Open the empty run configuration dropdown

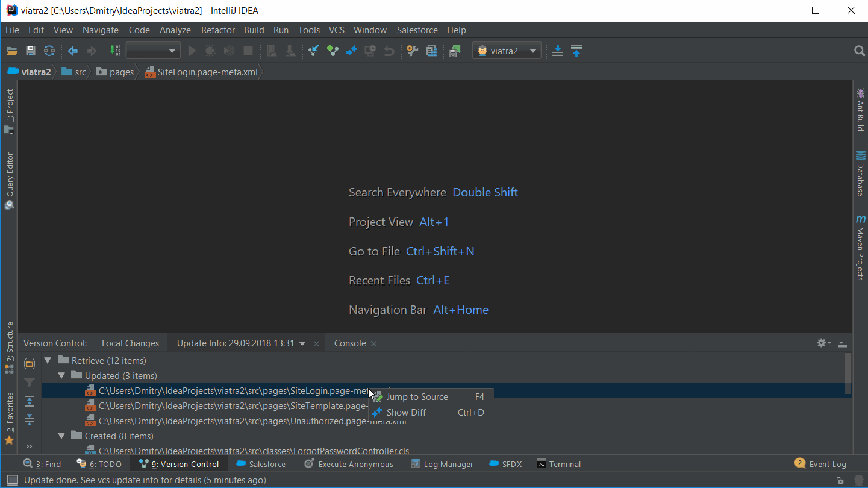[x=153, y=51]
